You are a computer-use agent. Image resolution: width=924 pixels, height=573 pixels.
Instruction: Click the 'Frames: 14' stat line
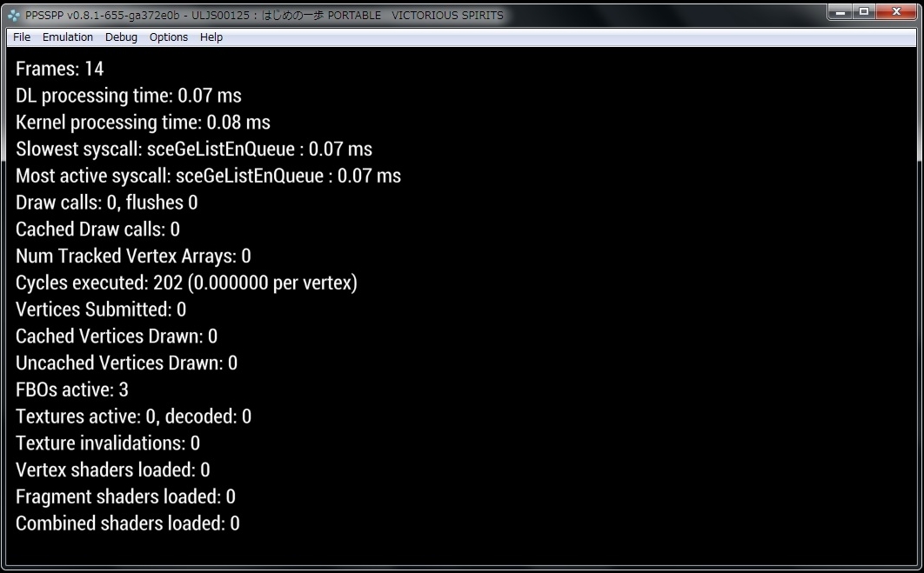tap(60, 69)
